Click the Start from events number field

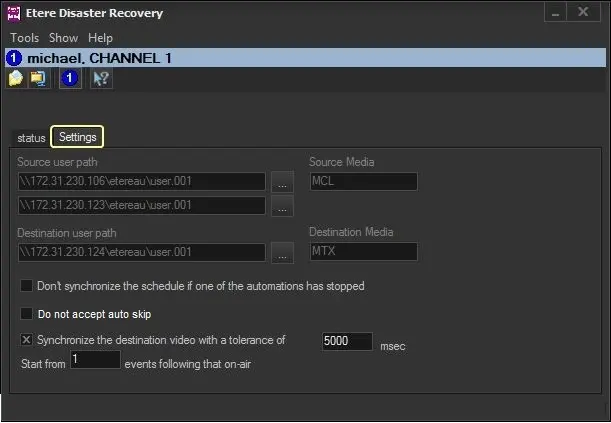94,359
